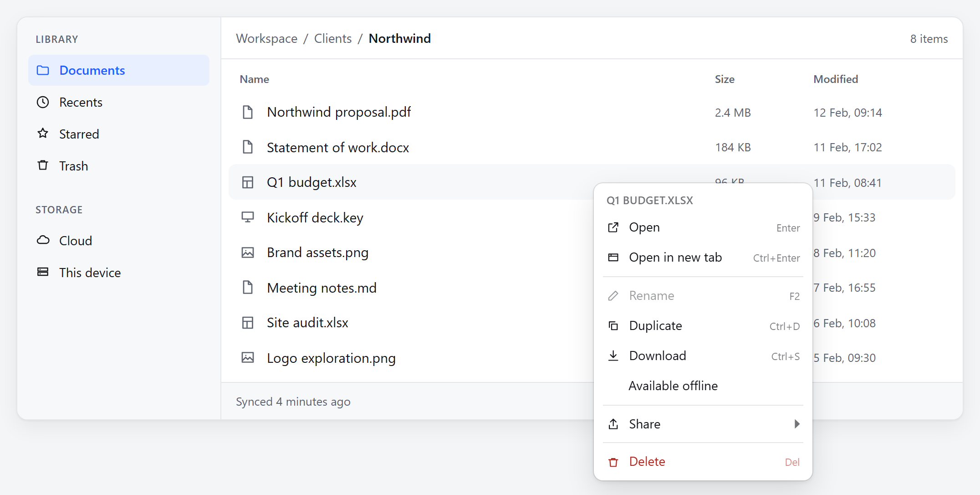
Task: Sort by the Name column header
Action: [x=255, y=79]
